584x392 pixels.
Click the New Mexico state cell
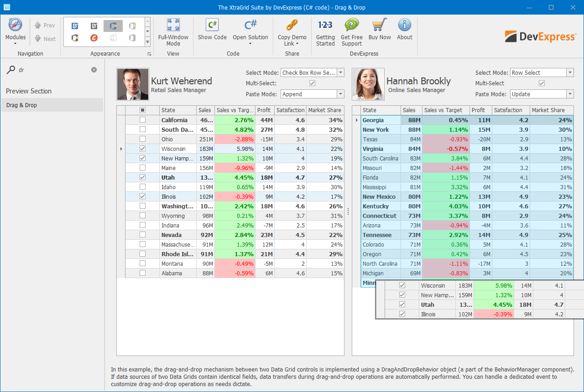381,196
